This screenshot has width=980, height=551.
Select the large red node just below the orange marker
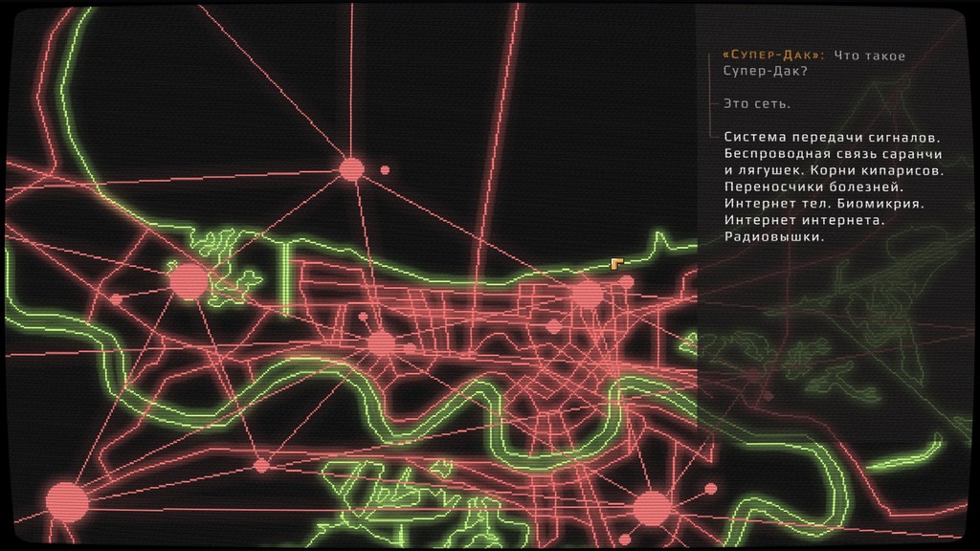click(x=587, y=294)
